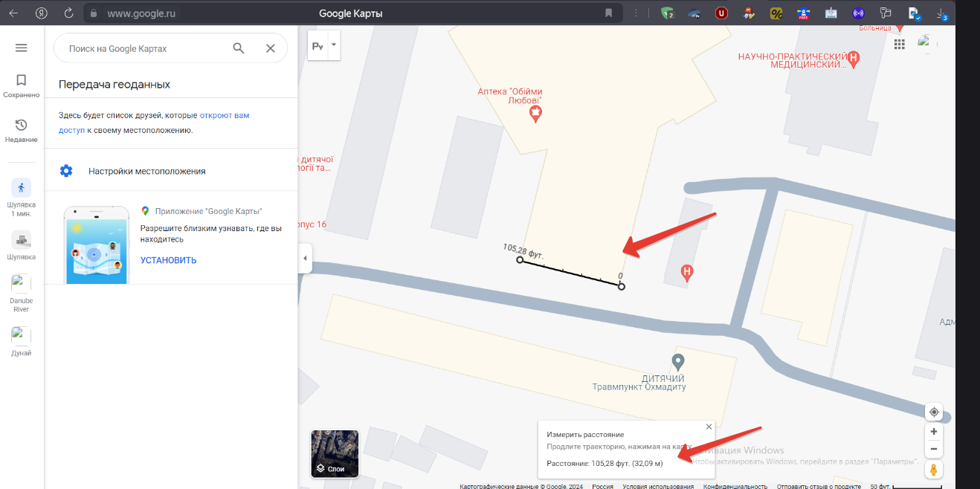Reload the page with the refresh icon

coord(69,13)
